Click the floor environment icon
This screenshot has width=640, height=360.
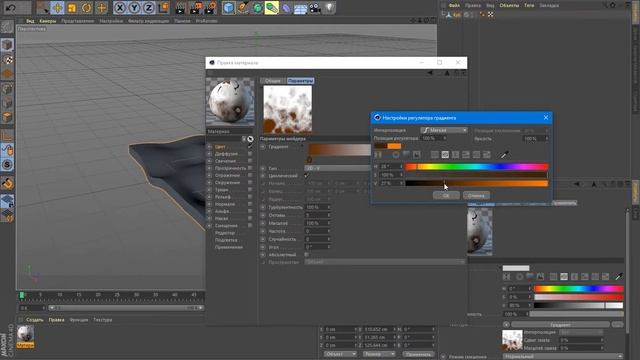[x=300, y=8]
